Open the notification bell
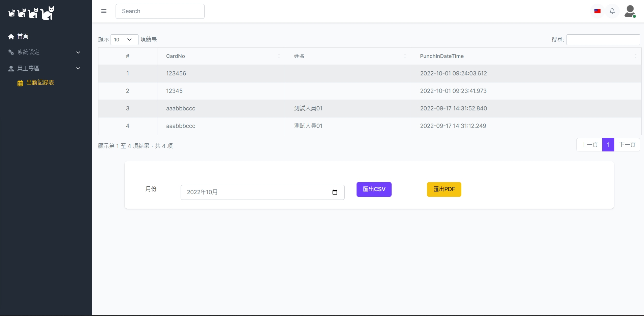The width and height of the screenshot is (644, 316). [612, 11]
